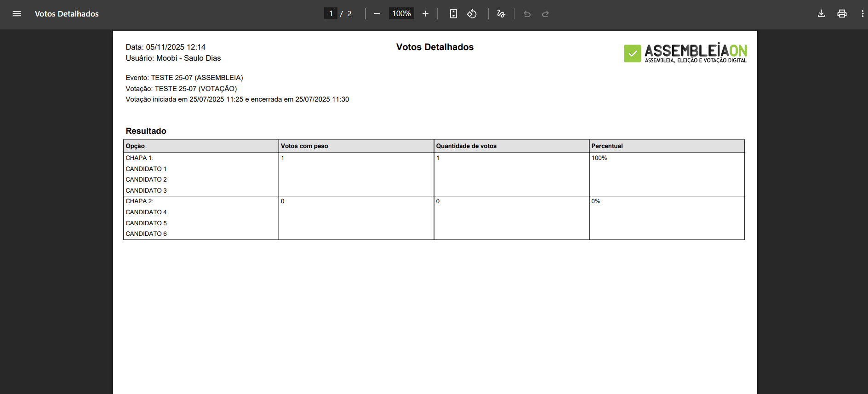868x394 pixels.
Task: Download the Votos Detalhados PDF
Action: [821, 14]
